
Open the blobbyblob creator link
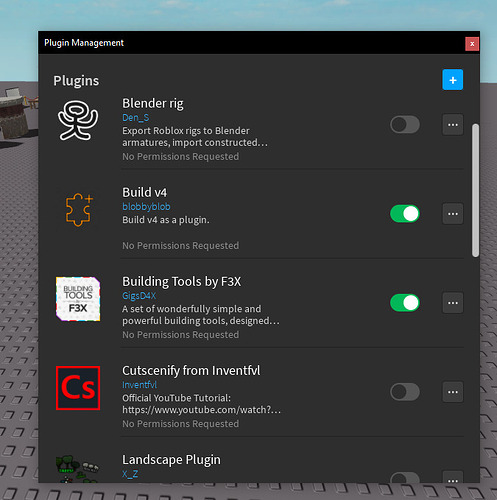click(x=146, y=207)
